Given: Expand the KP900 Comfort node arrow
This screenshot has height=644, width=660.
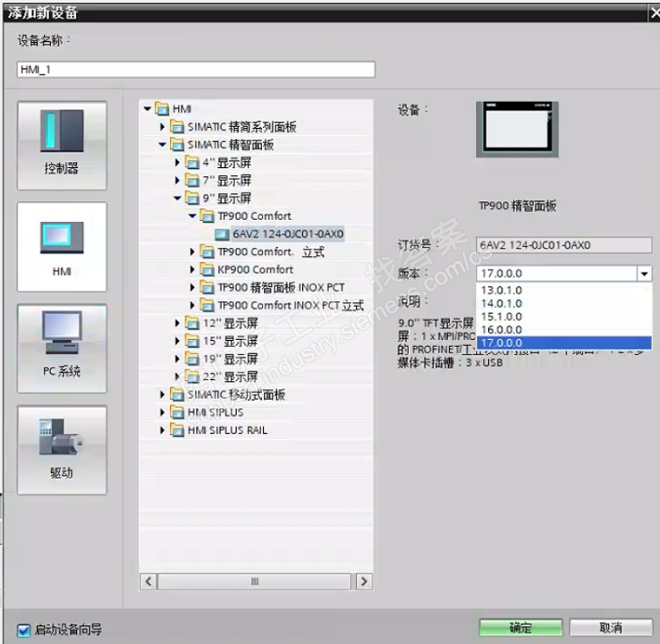Looking at the screenshot, I should 193,269.
